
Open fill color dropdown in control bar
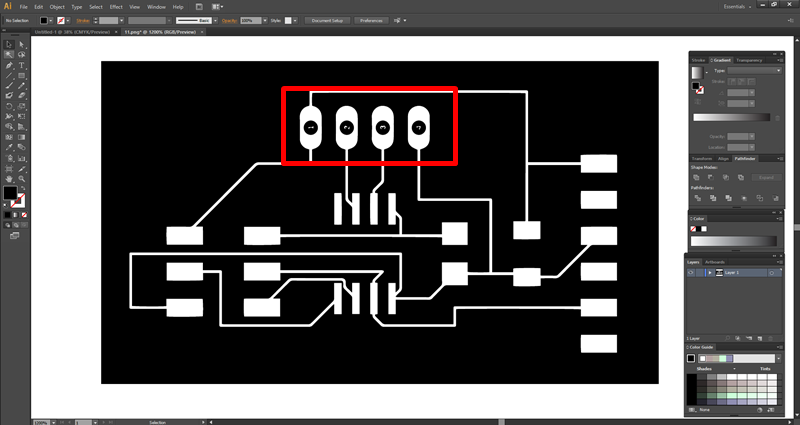coord(51,20)
